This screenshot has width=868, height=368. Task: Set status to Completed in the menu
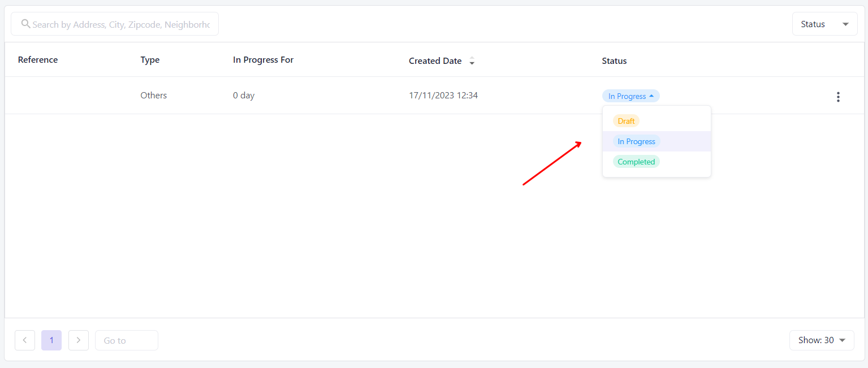(x=636, y=162)
